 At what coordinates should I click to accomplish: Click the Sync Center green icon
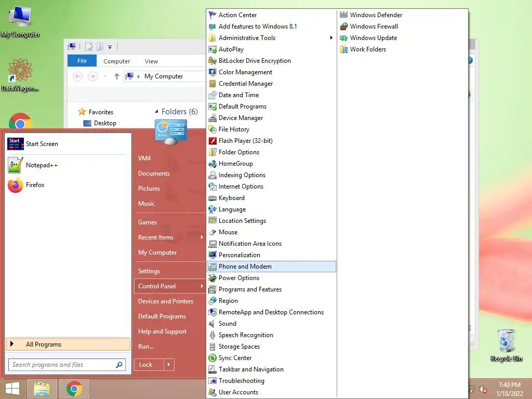click(x=212, y=358)
